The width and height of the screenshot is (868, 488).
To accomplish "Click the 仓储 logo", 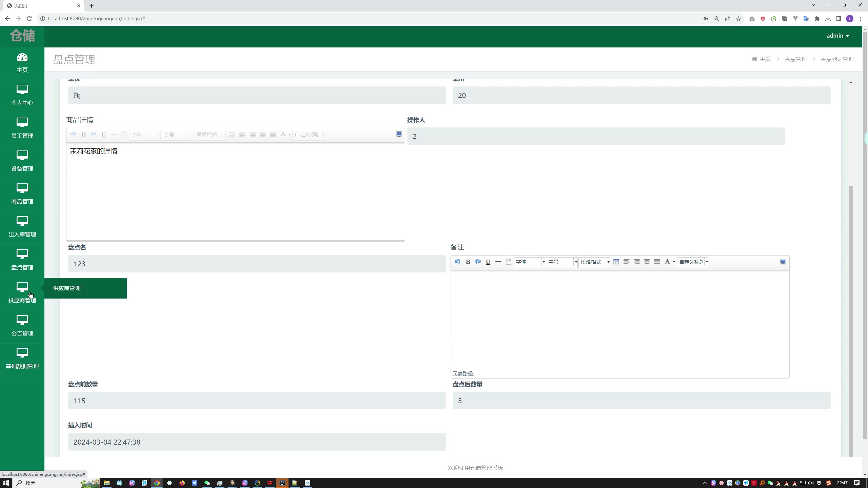I will point(22,36).
